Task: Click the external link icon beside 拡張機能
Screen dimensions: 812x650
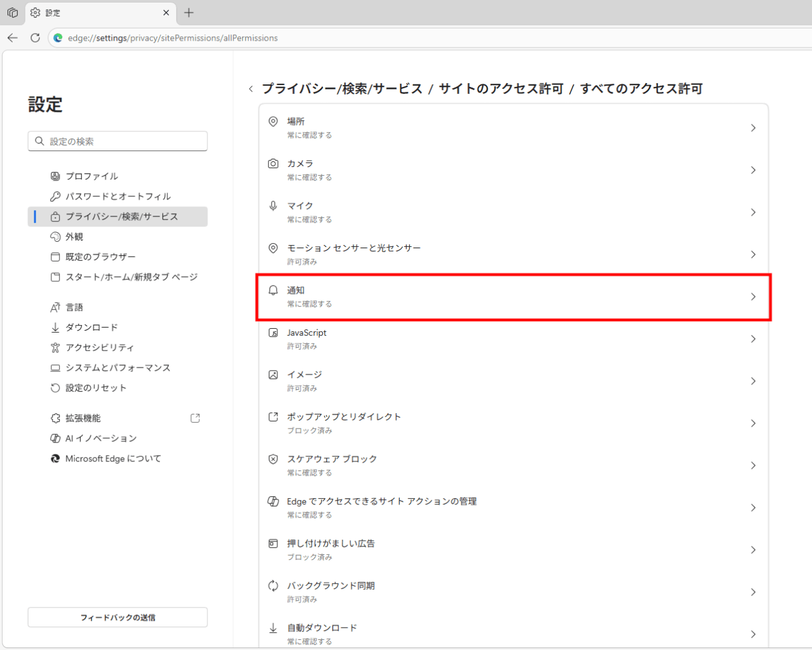Action: pyautogui.click(x=195, y=418)
